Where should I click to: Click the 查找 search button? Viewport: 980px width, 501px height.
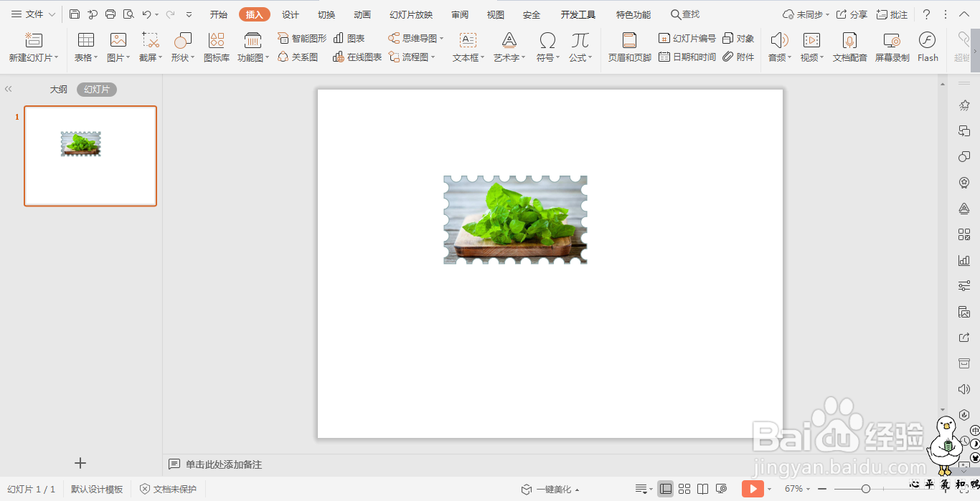click(x=685, y=14)
